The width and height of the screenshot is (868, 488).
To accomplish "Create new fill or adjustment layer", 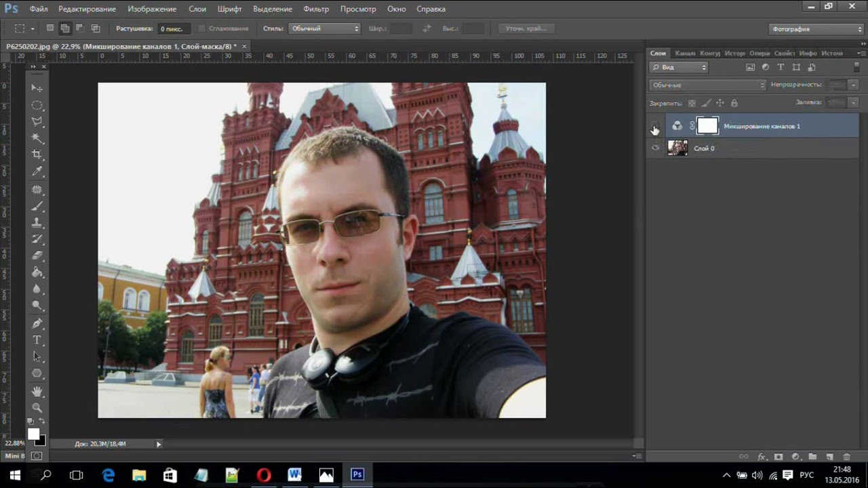I will coord(795,457).
